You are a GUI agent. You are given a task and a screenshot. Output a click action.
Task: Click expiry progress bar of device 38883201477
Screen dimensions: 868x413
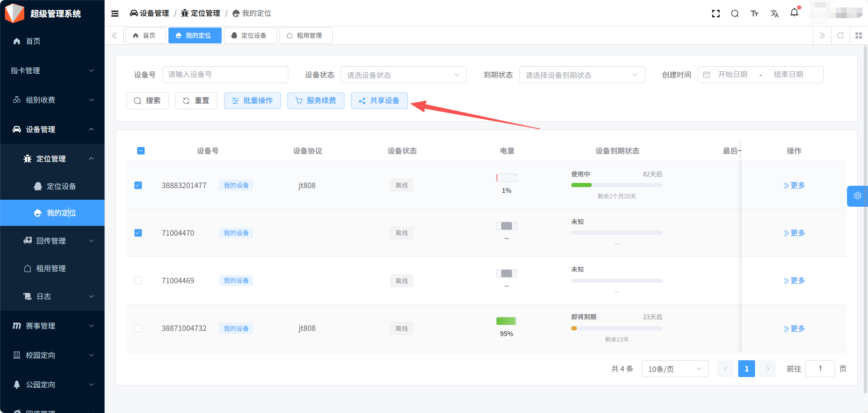tap(616, 185)
